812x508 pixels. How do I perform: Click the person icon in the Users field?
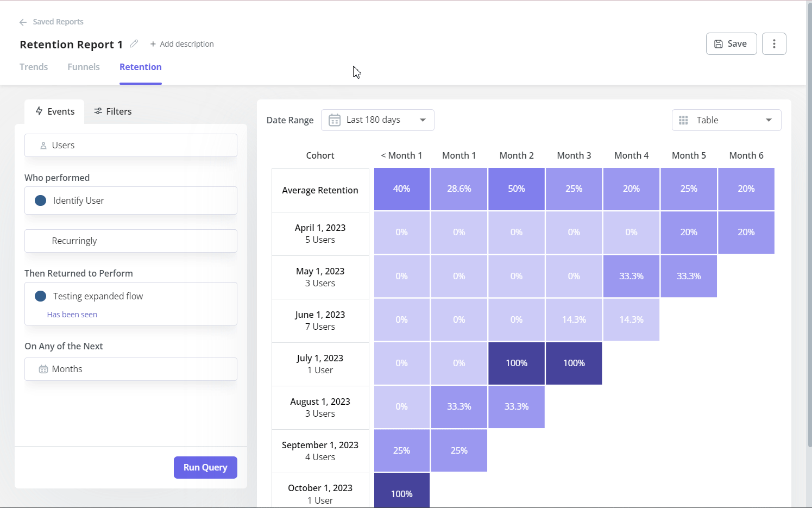pyautogui.click(x=42, y=145)
